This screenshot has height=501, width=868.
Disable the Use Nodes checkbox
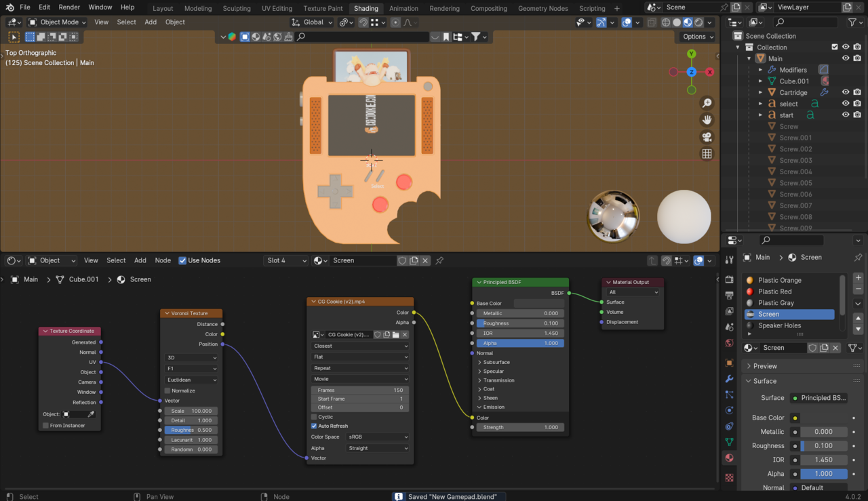coord(182,260)
